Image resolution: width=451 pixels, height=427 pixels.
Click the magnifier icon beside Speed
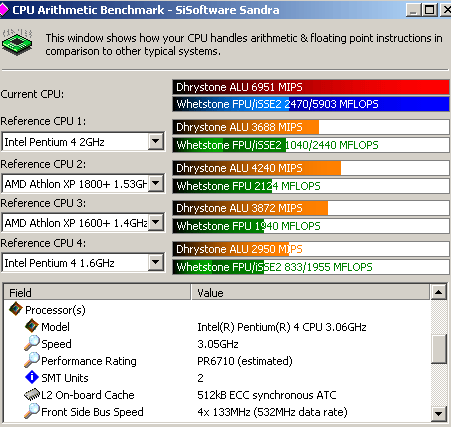[32, 343]
